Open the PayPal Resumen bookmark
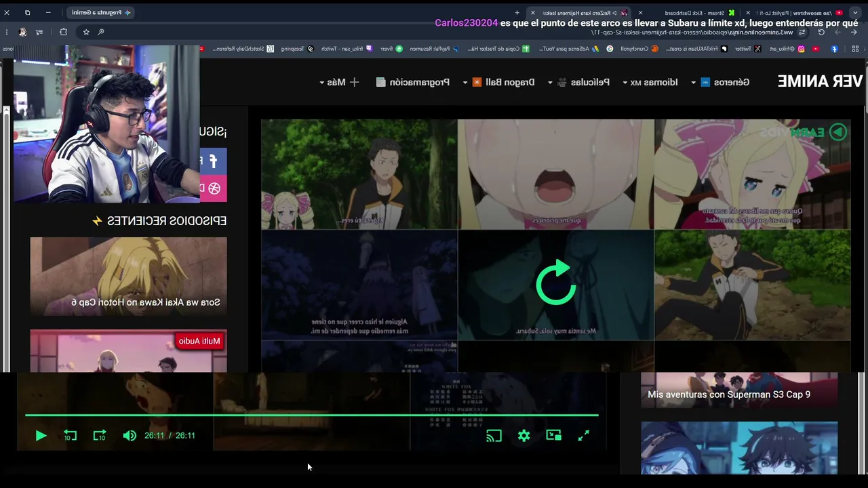This screenshot has width=868, height=488. tap(435, 49)
